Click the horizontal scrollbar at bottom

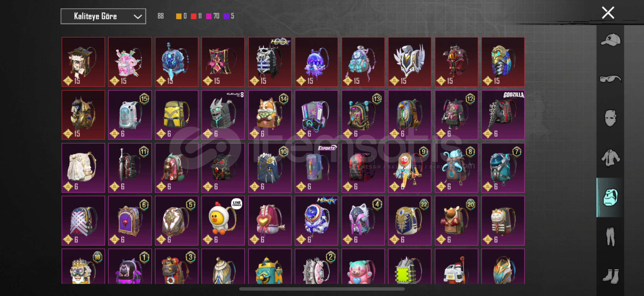[x=322, y=289]
